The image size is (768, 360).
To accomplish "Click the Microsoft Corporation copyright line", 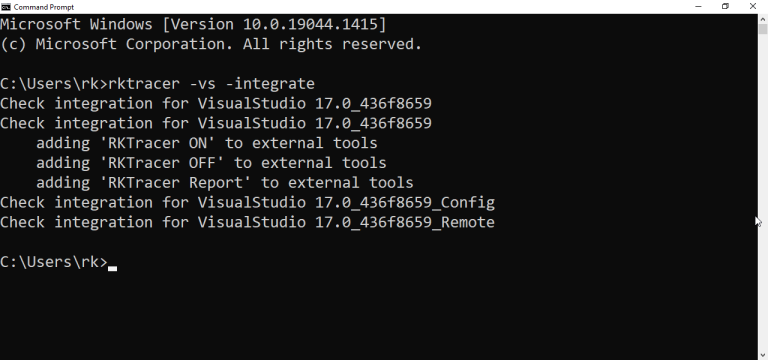I will 211,44.
